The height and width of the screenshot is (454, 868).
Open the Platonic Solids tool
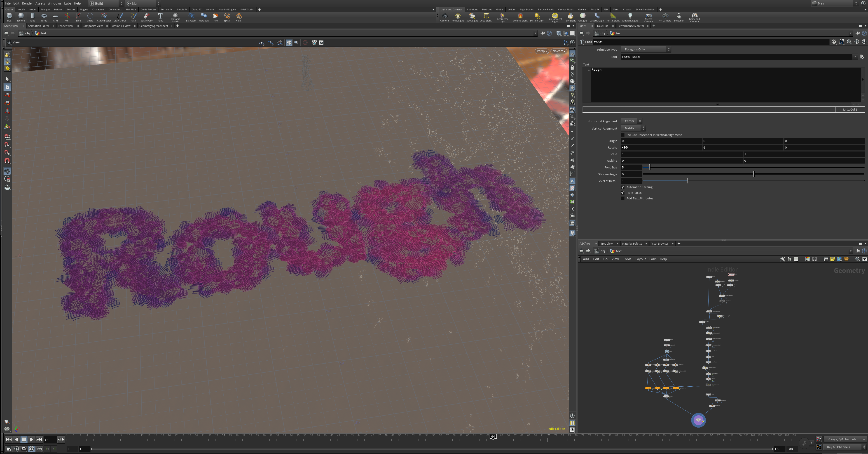[175, 18]
